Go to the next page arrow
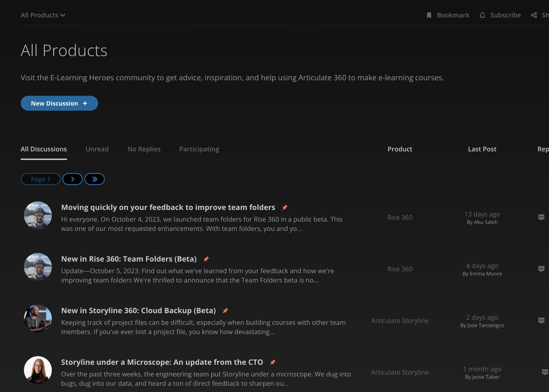Screen dimensions: 549x392 72,179
